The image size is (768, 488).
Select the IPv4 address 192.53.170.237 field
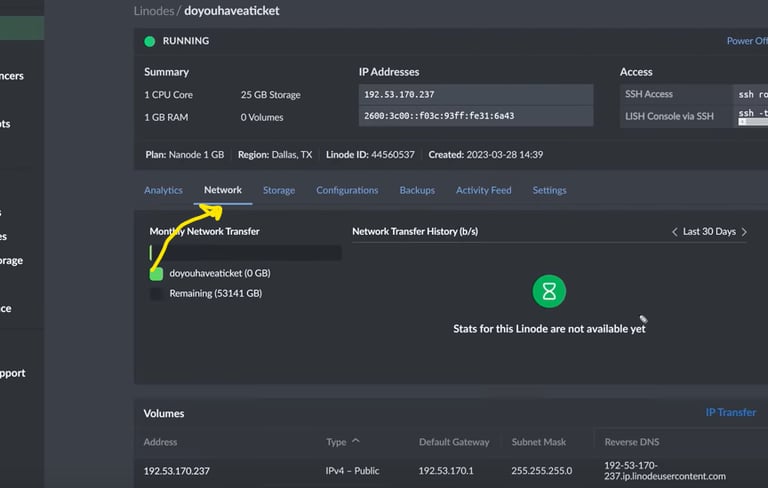[x=476, y=95]
